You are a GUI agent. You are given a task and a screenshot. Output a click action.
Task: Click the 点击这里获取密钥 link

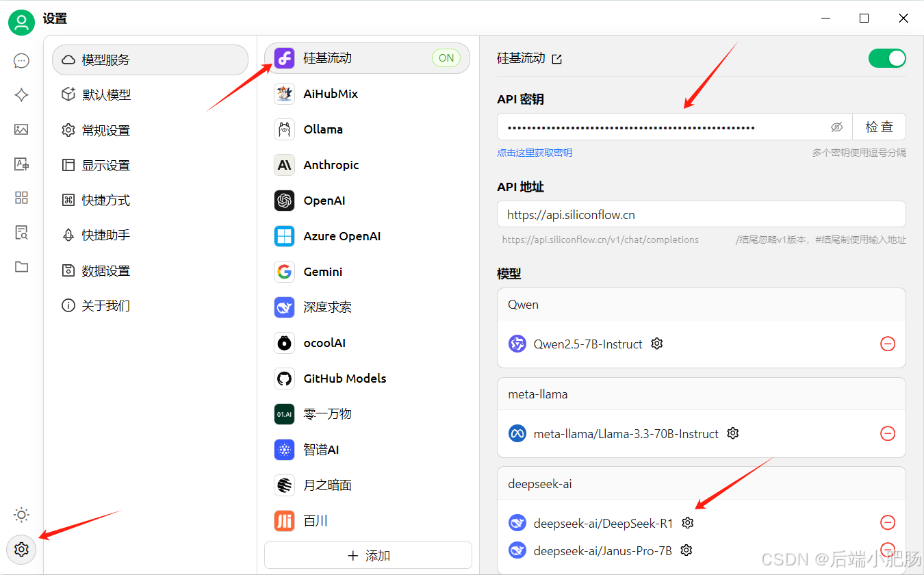(535, 153)
